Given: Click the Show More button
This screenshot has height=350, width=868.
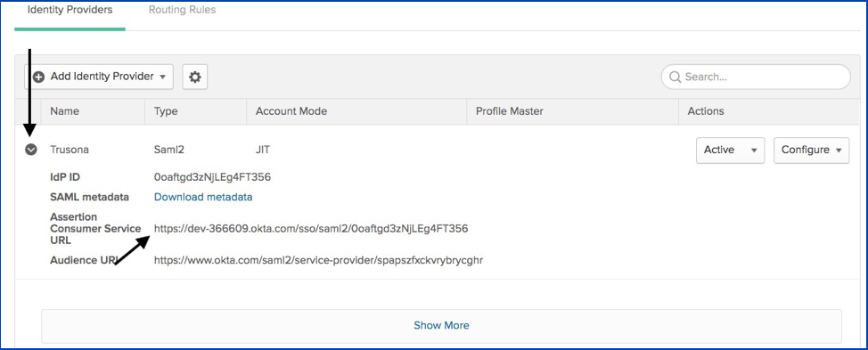Looking at the screenshot, I should [441, 326].
